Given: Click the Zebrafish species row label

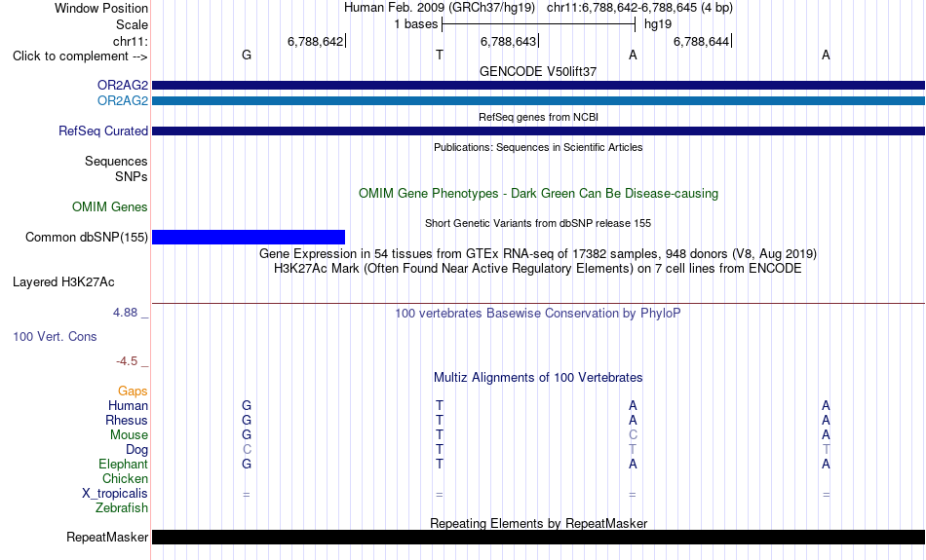Looking at the screenshot, I should point(122,508).
